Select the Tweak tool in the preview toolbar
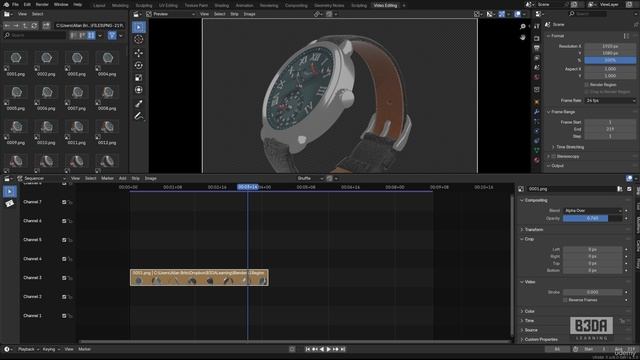 [139, 27]
